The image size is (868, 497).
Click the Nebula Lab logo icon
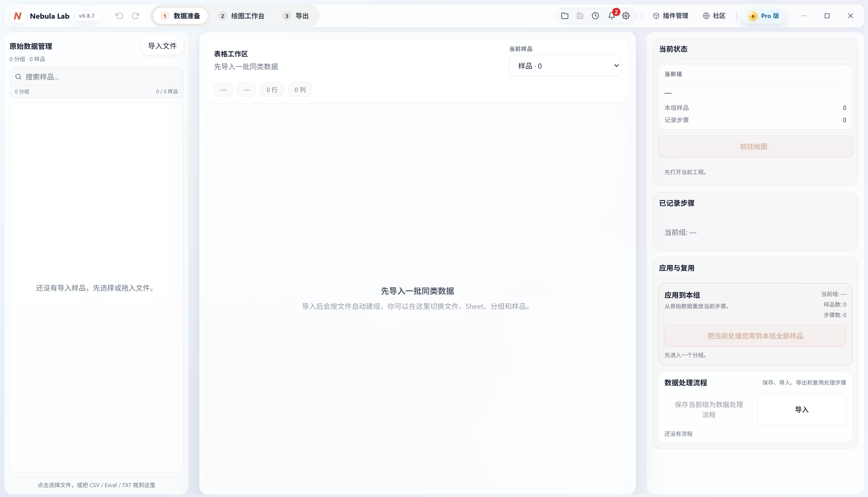(17, 16)
